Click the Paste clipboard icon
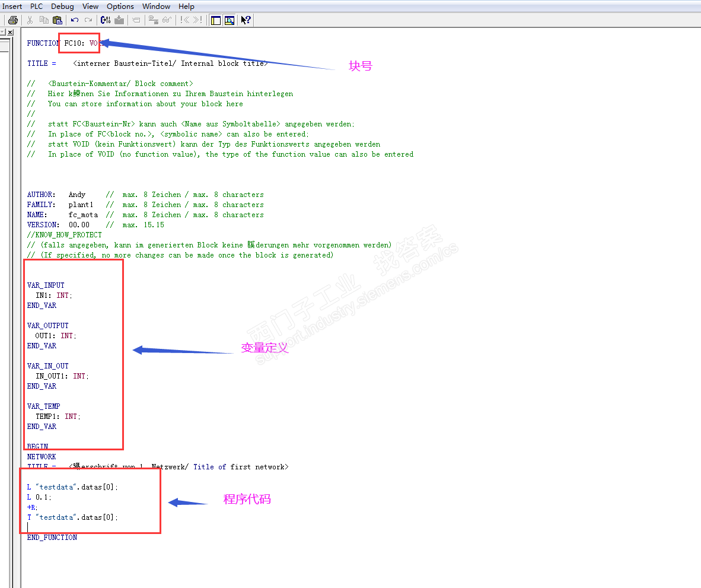Image resolution: width=701 pixels, height=588 pixels. (57, 20)
